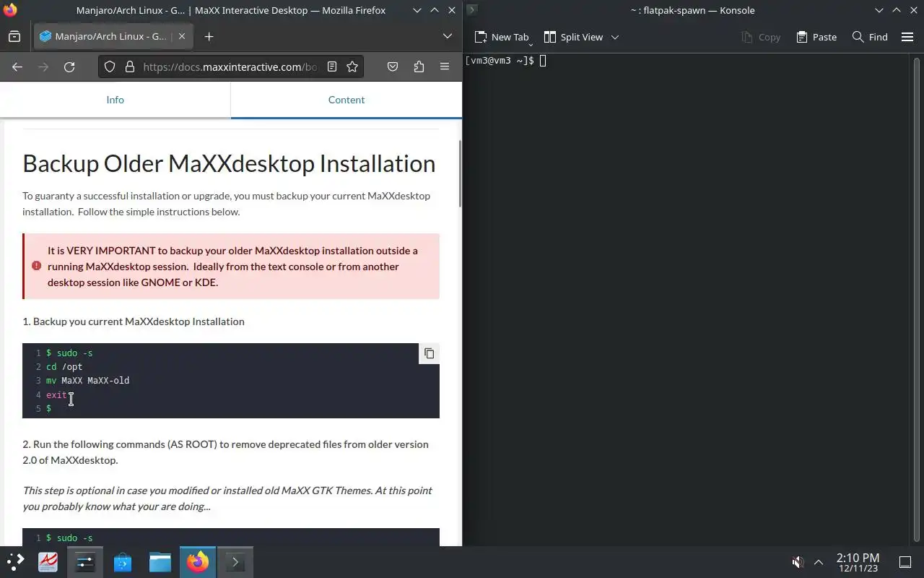Show site security lock information

[130, 66]
